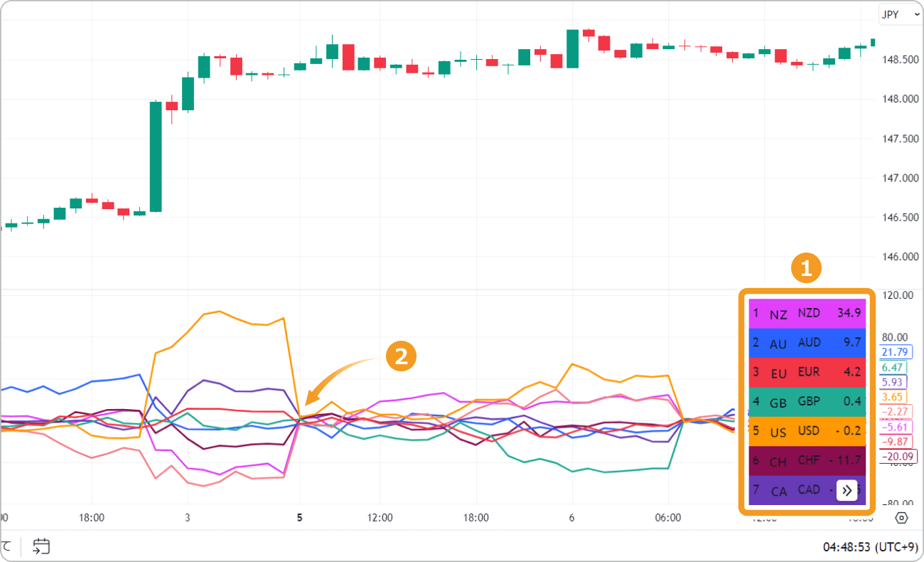Click the 148.500 price scale label
924x562 pixels.
click(x=898, y=60)
